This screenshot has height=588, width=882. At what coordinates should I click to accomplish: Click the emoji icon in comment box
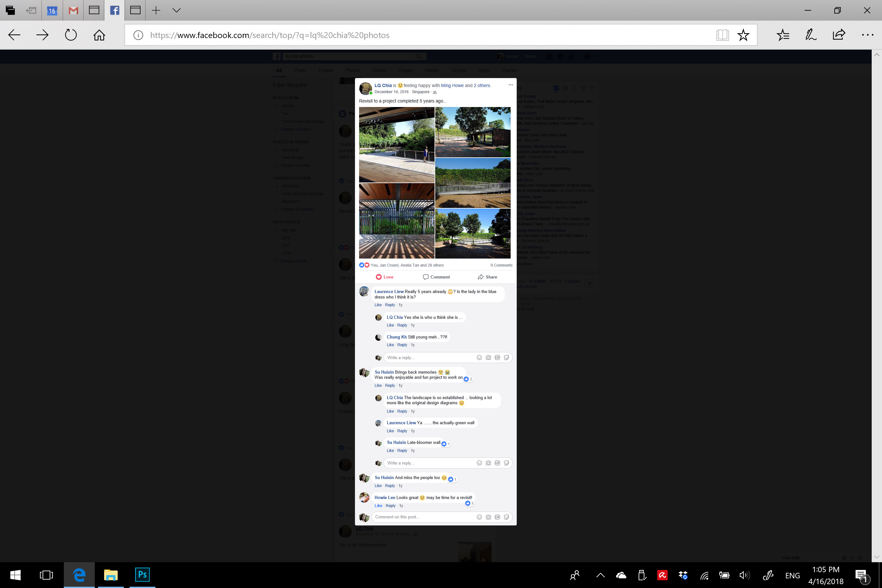(479, 517)
